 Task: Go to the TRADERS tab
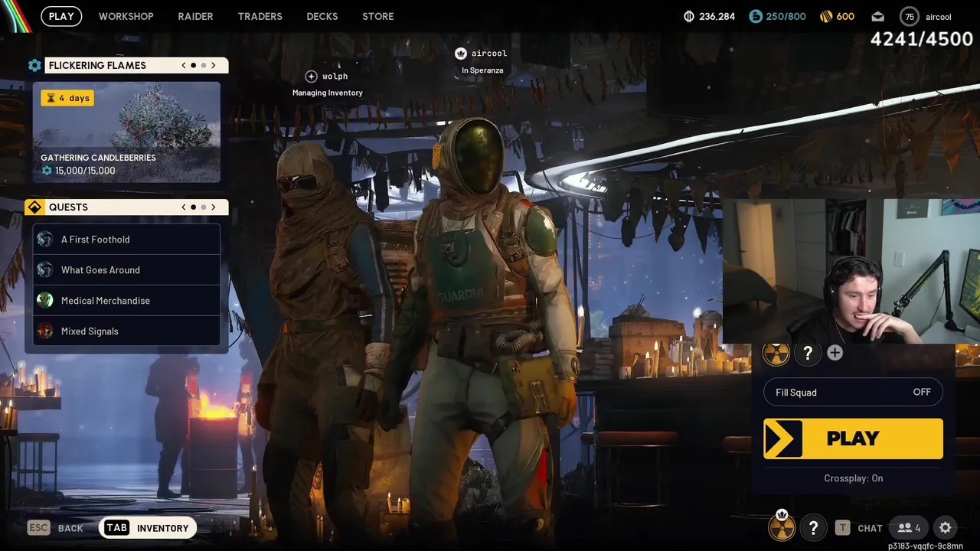260,16
